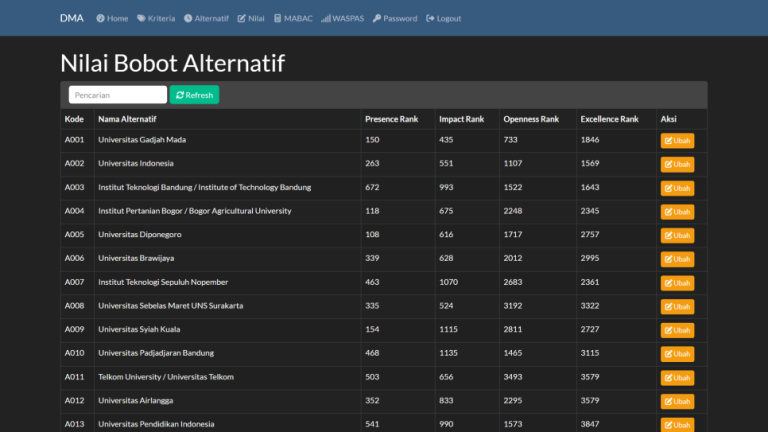Click Ubah for Universitas Brawijaya

(x=677, y=259)
